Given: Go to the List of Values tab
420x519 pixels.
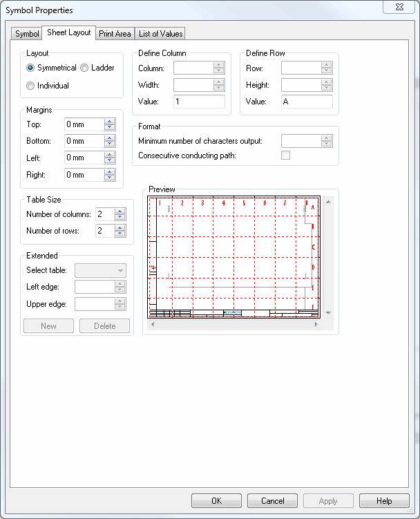Looking at the screenshot, I should (x=161, y=34).
